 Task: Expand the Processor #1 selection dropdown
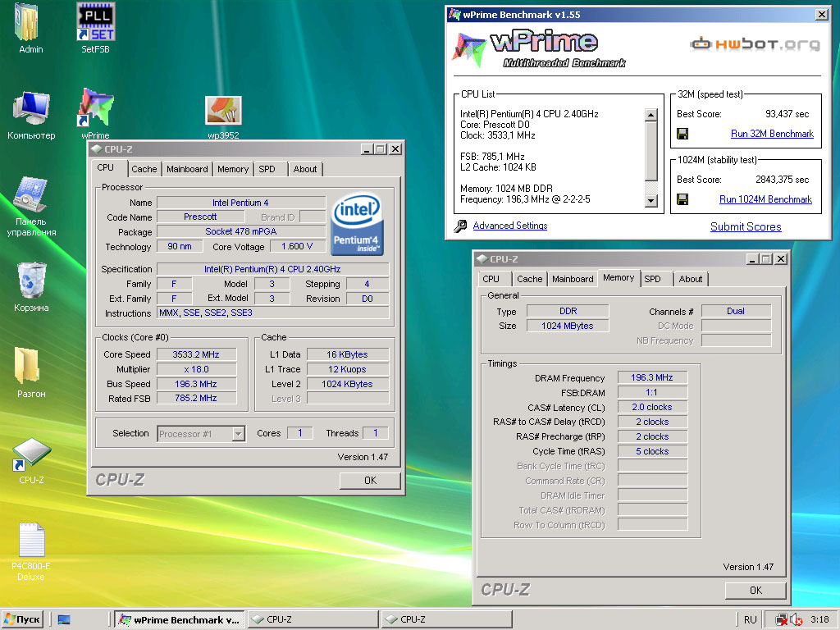click(239, 433)
